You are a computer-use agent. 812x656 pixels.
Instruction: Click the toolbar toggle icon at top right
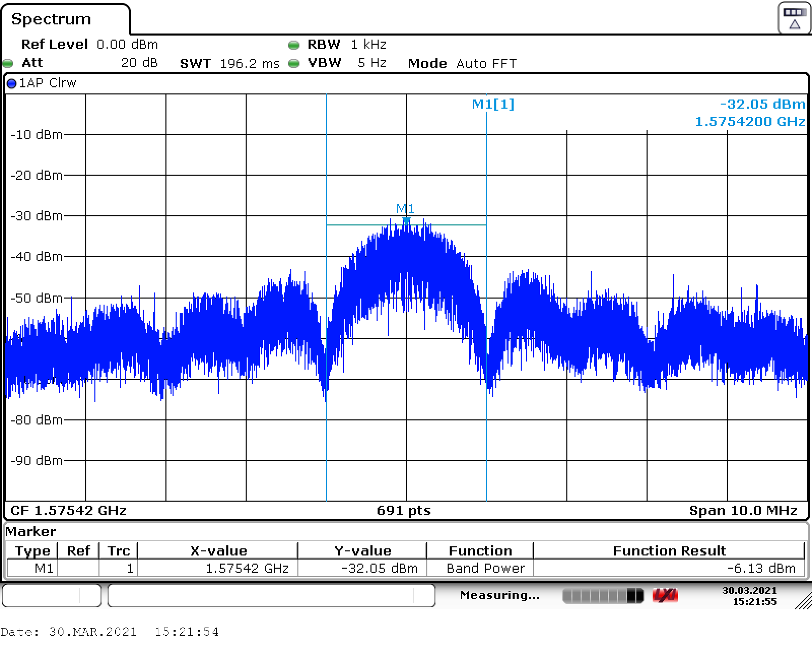[x=794, y=19]
